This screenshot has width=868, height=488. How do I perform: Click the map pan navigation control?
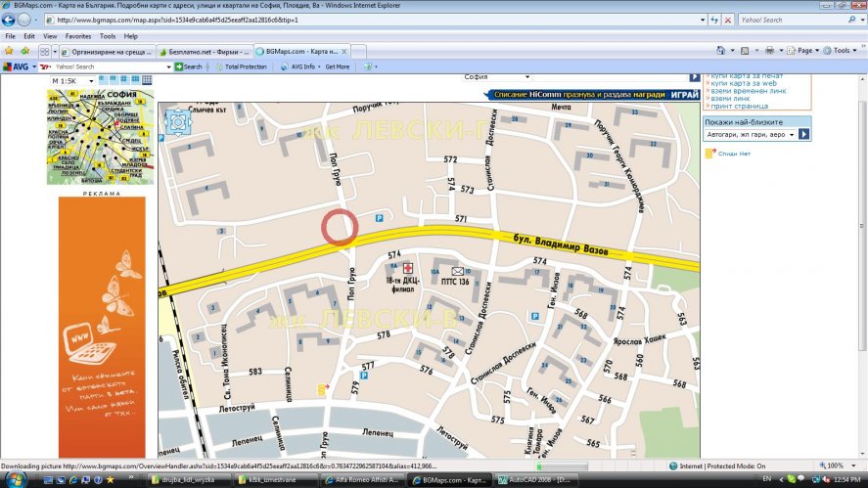click(178, 121)
